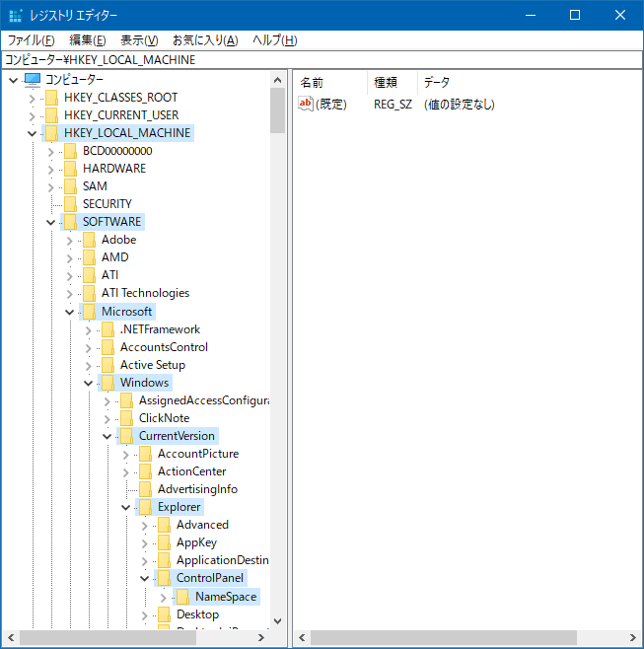Image resolution: width=644 pixels, height=649 pixels.
Task: Expand the NameSpace key
Action: tap(164, 598)
